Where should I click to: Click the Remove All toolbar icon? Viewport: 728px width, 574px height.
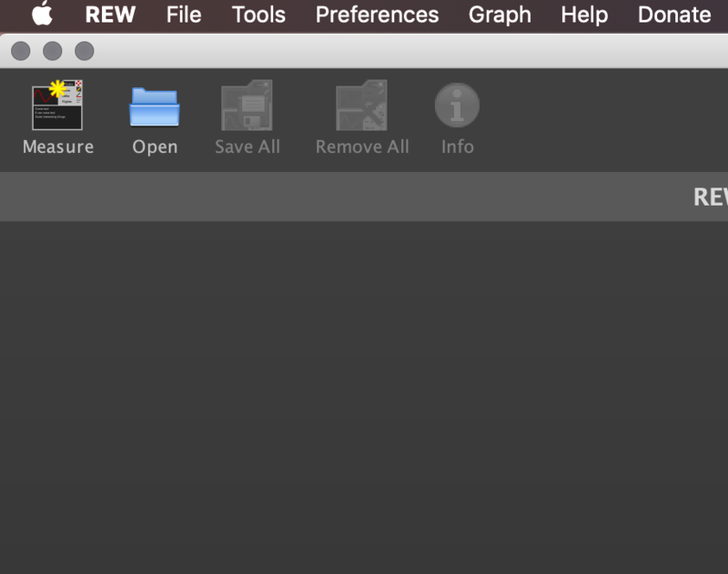(361, 106)
